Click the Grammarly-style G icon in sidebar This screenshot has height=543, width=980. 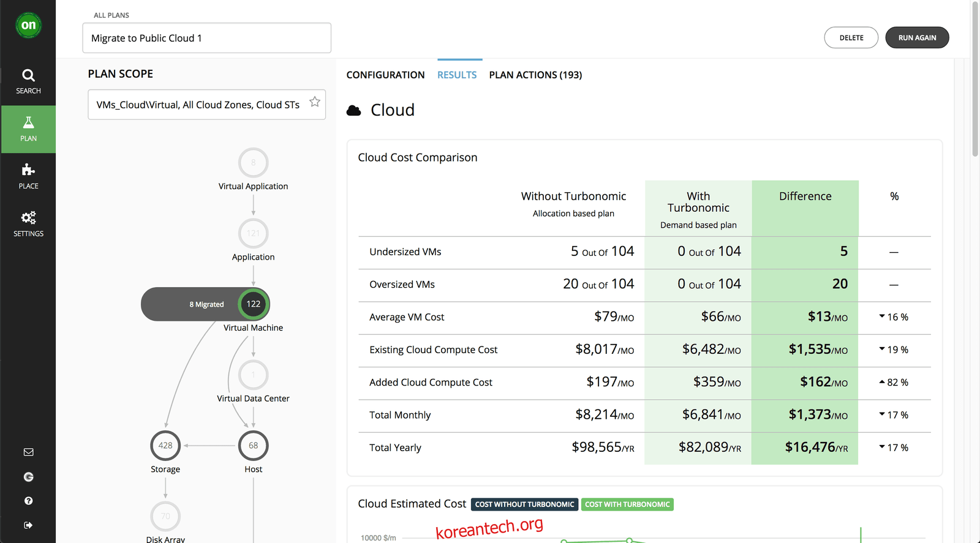pos(28,477)
